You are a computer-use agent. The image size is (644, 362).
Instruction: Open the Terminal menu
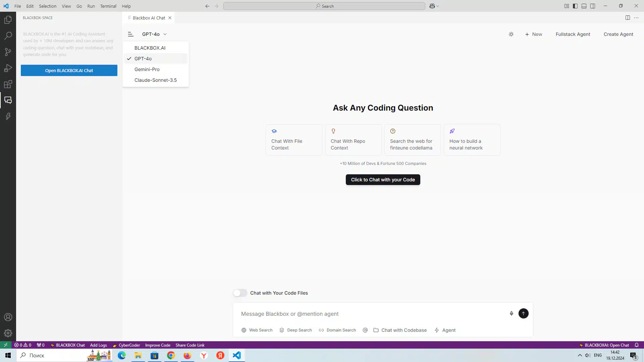click(108, 6)
